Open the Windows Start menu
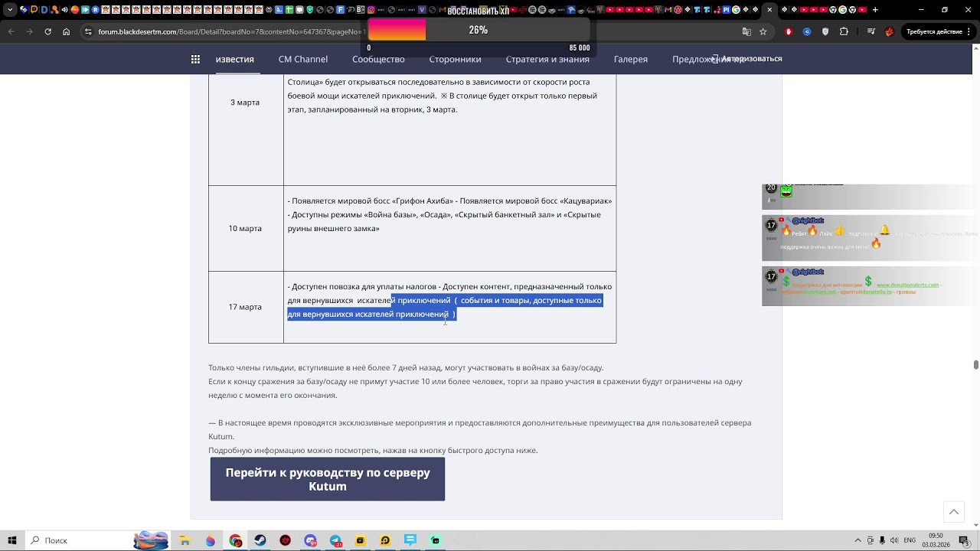 coord(11,540)
